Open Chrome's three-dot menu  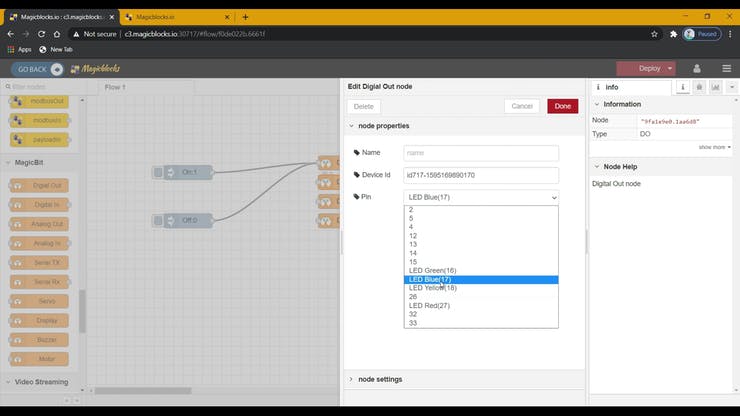pyautogui.click(x=730, y=34)
